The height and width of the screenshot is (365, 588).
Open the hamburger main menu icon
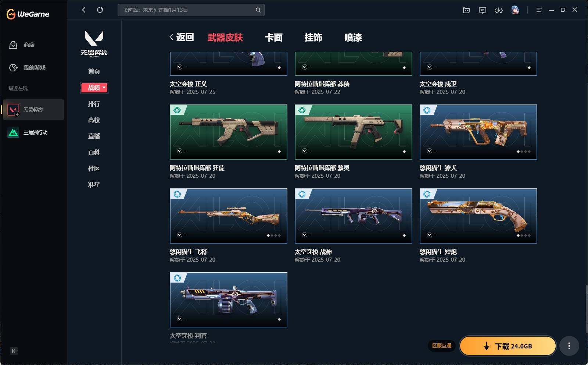pos(539,10)
